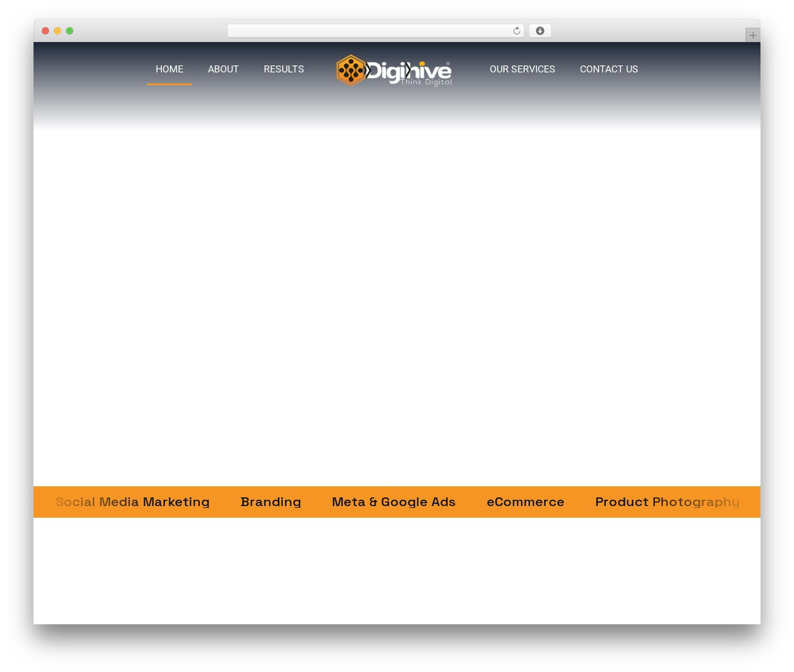
Task: Open the ABOUT page
Action: point(223,69)
